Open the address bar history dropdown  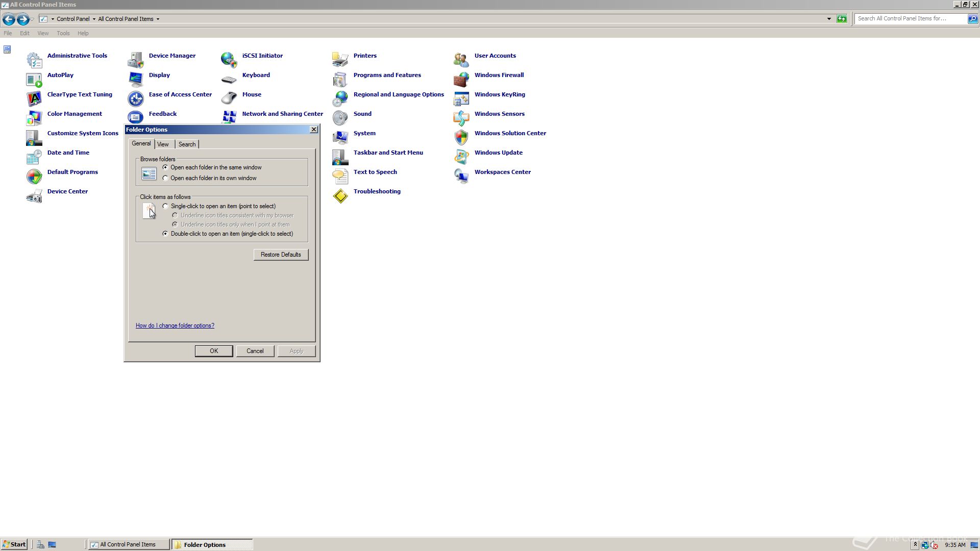pyautogui.click(x=829, y=19)
